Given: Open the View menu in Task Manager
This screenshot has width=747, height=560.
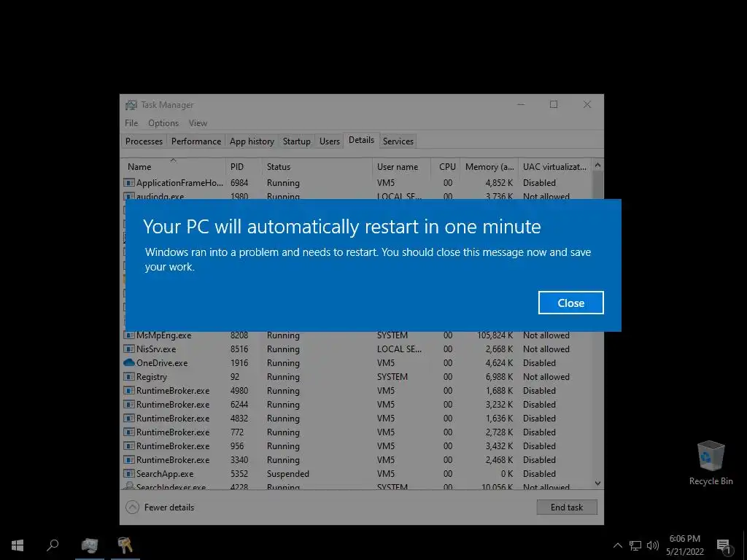Looking at the screenshot, I should point(198,122).
